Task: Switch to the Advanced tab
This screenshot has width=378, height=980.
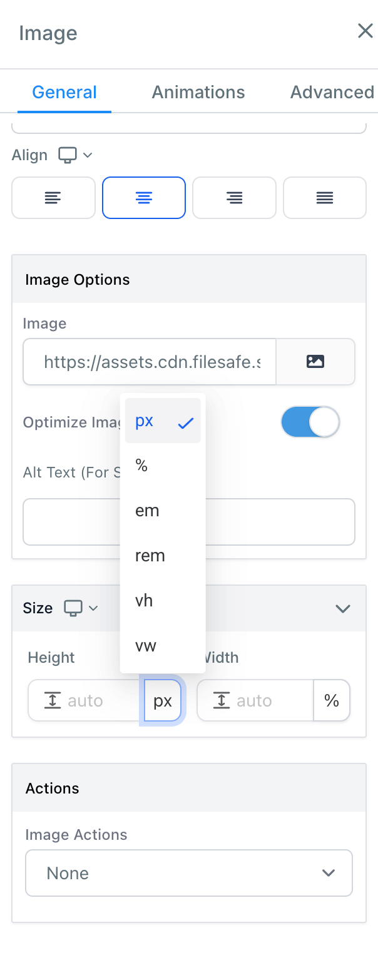Action: click(332, 93)
